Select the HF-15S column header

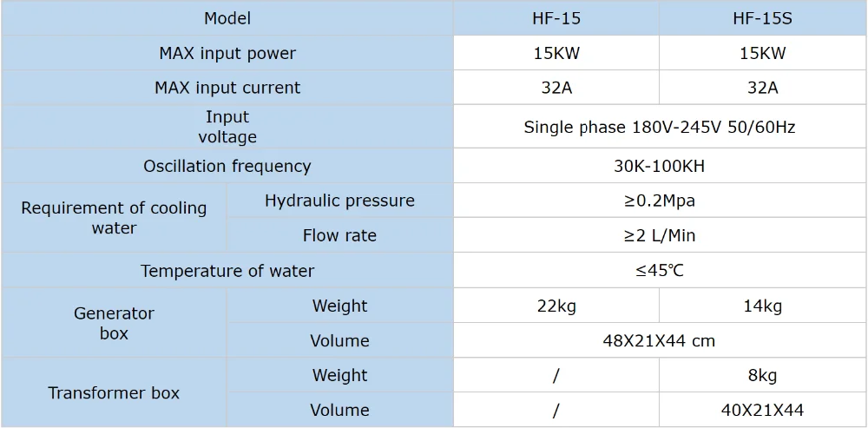pyautogui.click(x=762, y=18)
